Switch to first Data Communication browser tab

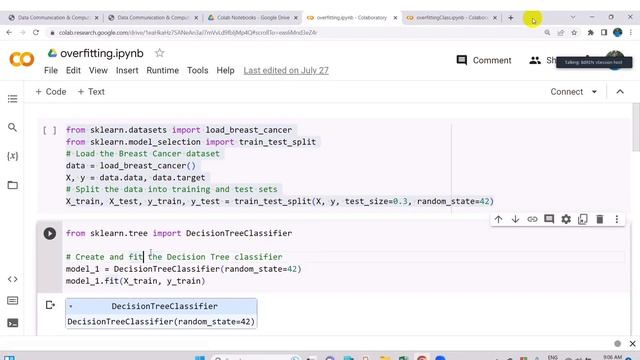[x=53, y=18]
